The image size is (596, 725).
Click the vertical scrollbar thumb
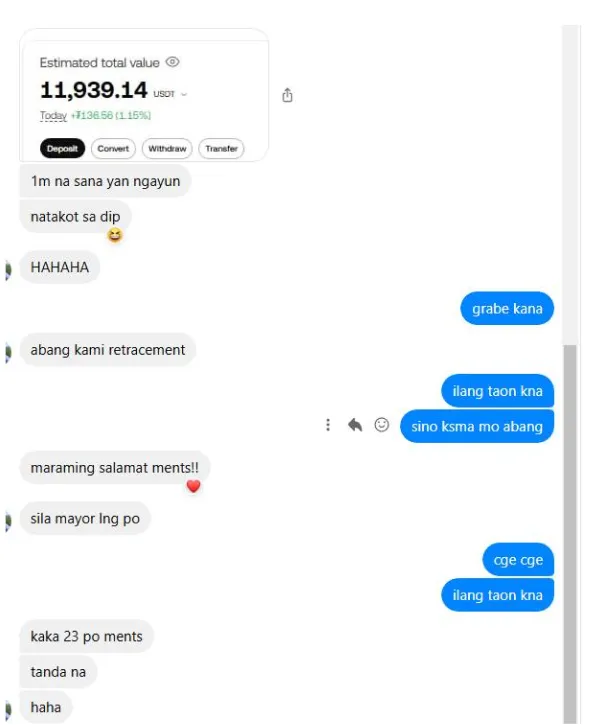click(x=570, y=534)
